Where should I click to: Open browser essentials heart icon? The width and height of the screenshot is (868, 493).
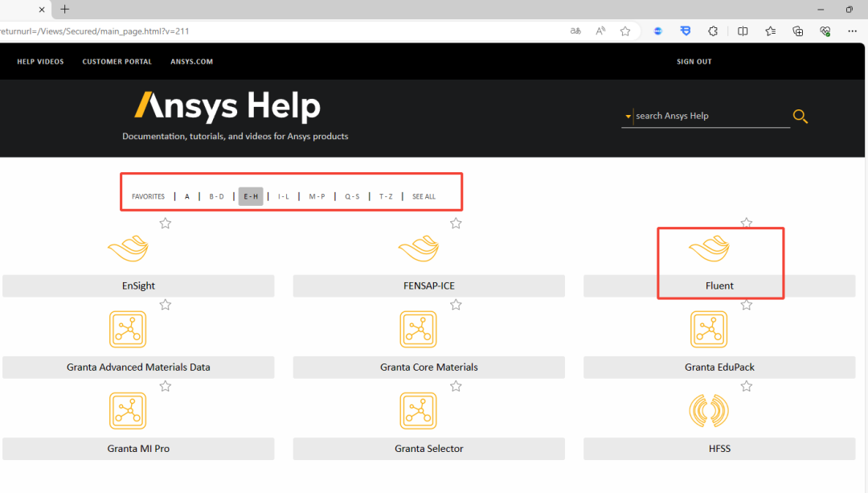point(825,31)
